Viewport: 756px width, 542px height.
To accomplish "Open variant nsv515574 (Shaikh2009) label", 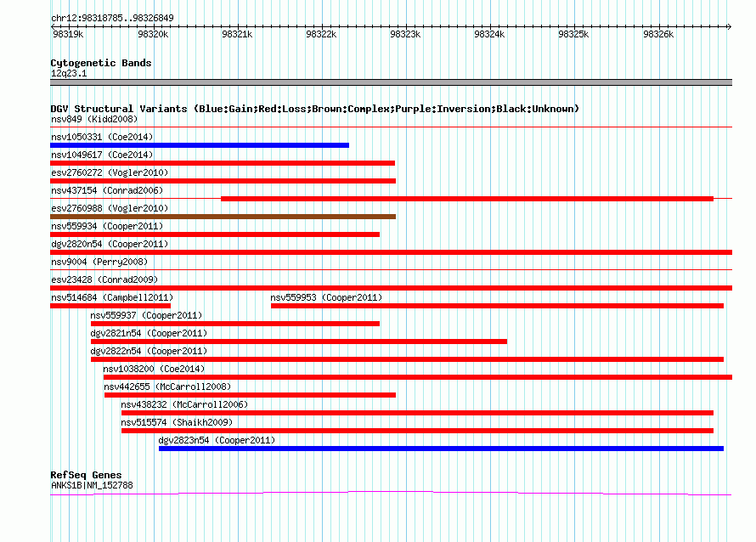I will 177,422.
